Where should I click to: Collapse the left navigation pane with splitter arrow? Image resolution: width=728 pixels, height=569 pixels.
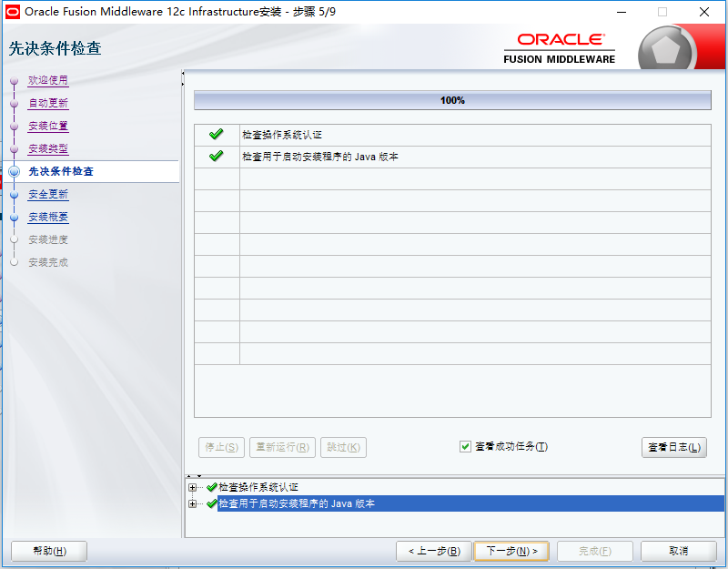[183, 74]
